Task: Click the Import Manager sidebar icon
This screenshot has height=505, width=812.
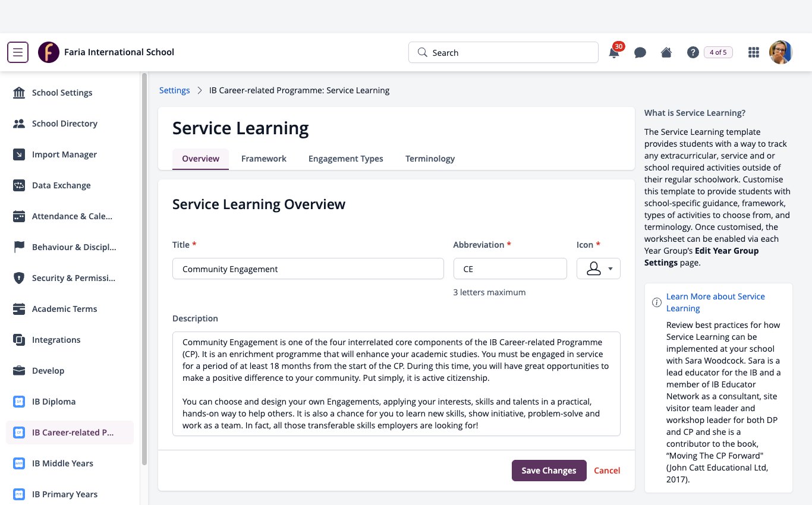Action: pyautogui.click(x=19, y=154)
